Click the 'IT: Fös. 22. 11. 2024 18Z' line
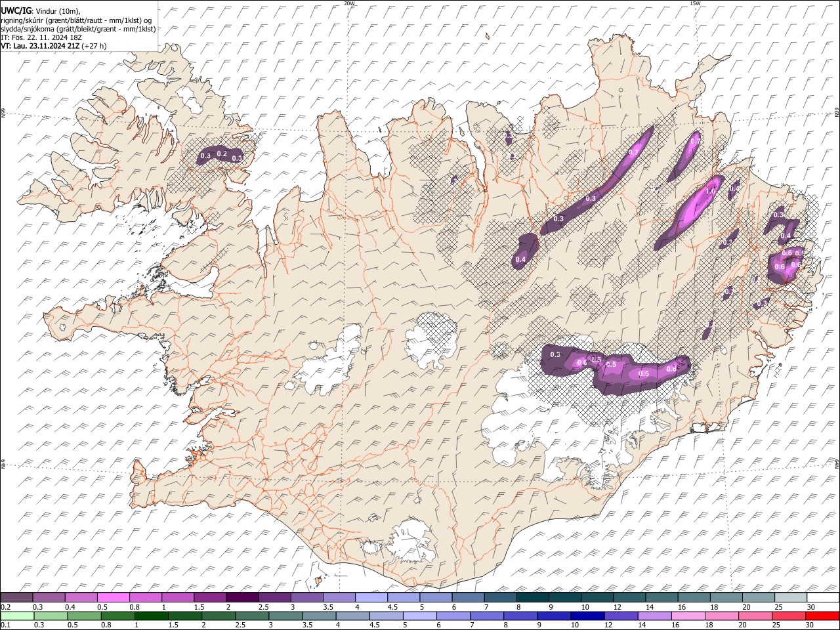This screenshot has width=840, height=630. [x=41, y=37]
